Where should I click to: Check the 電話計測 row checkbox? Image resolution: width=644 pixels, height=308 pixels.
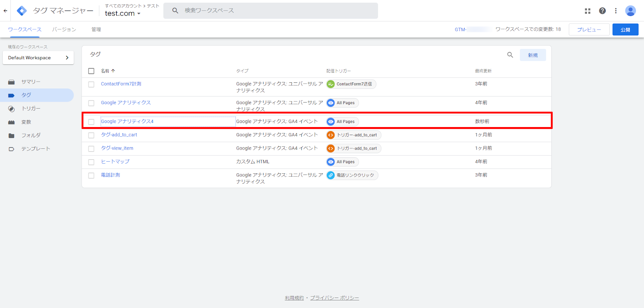point(91,176)
